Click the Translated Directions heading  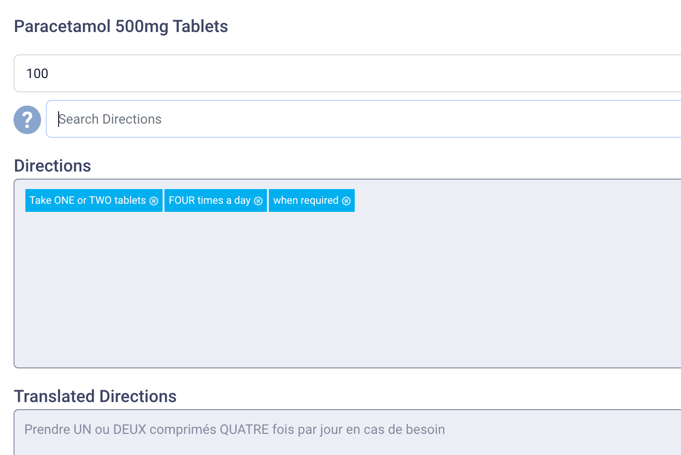pyautogui.click(x=95, y=397)
